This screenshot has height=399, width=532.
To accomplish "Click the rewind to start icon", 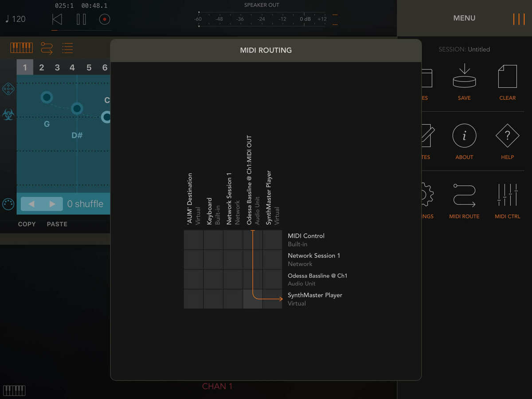I will coord(57,20).
